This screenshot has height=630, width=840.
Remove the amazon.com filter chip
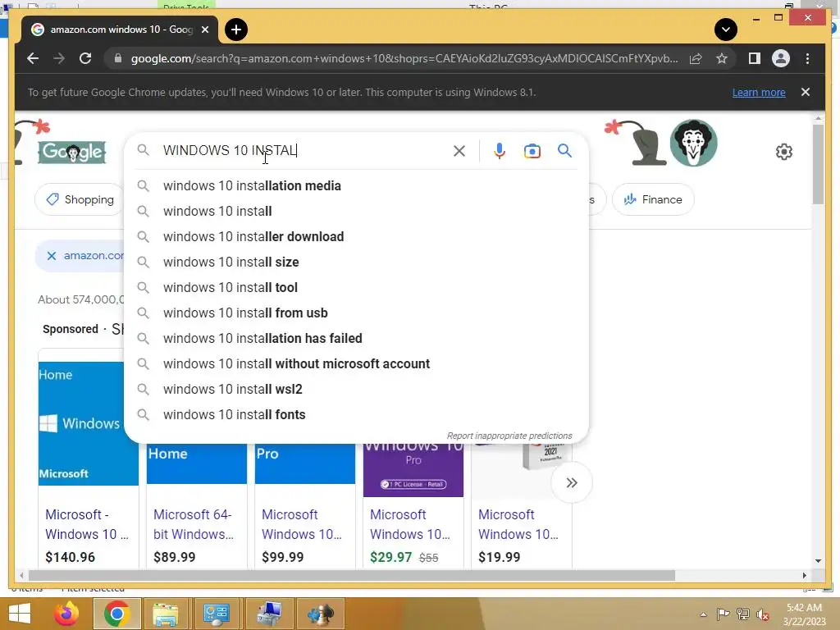tap(52, 256)
